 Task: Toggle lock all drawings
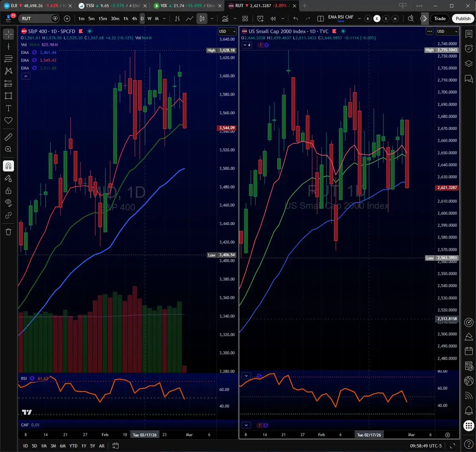8,190
